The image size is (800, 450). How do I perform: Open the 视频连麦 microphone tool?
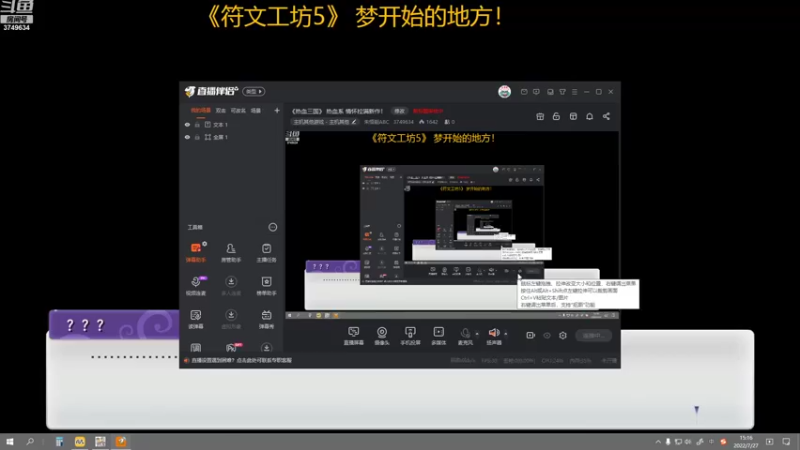tap(196, 286)
